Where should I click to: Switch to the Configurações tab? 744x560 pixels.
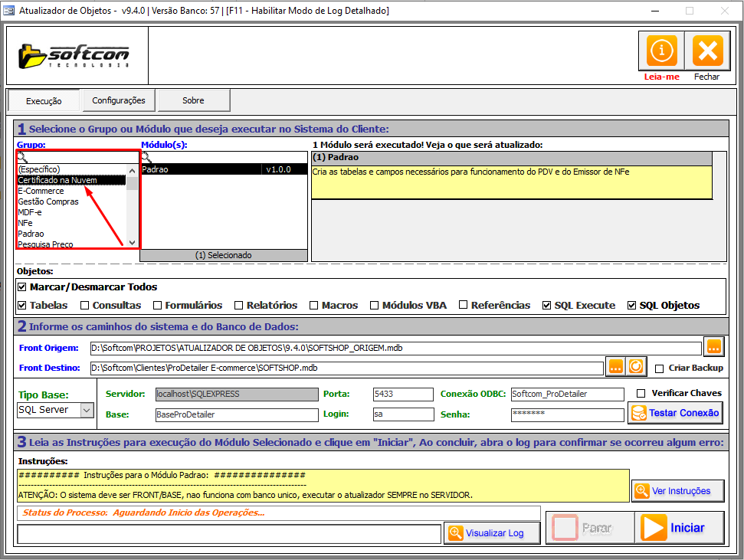coord(119,100)
